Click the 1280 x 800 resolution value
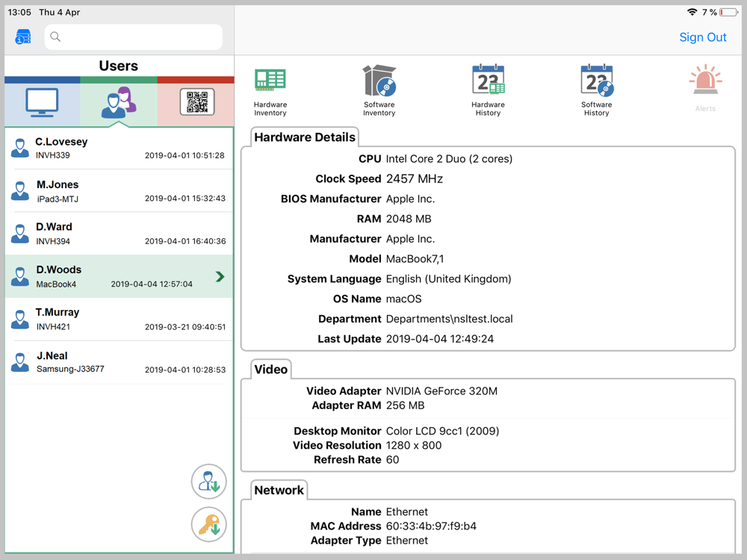Screen dimensions: 747x560 tap(414, 446)
